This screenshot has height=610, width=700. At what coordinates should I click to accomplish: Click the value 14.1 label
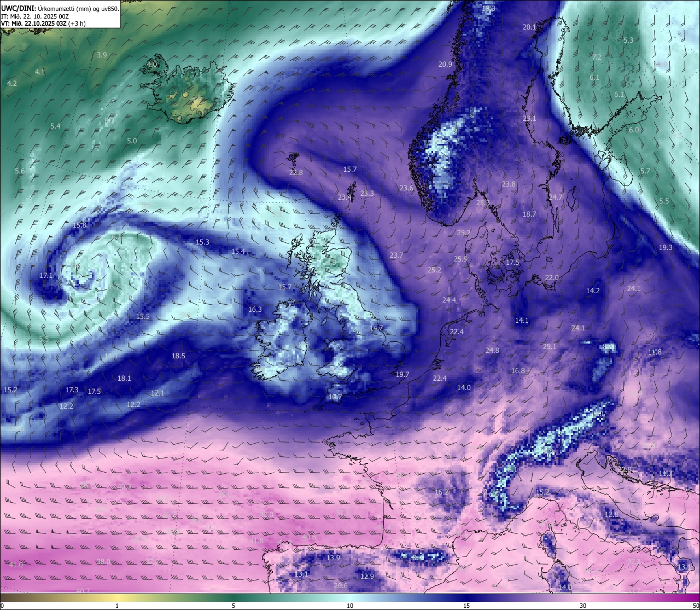click(x=522, y=321)
